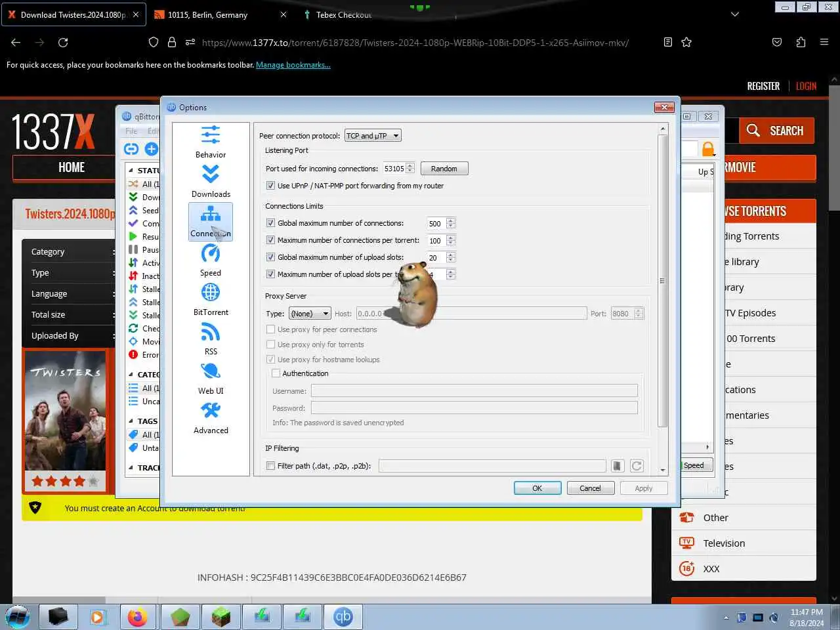840x630 pixels.
Task: Open the Speed options page
Action: (210, 261)
